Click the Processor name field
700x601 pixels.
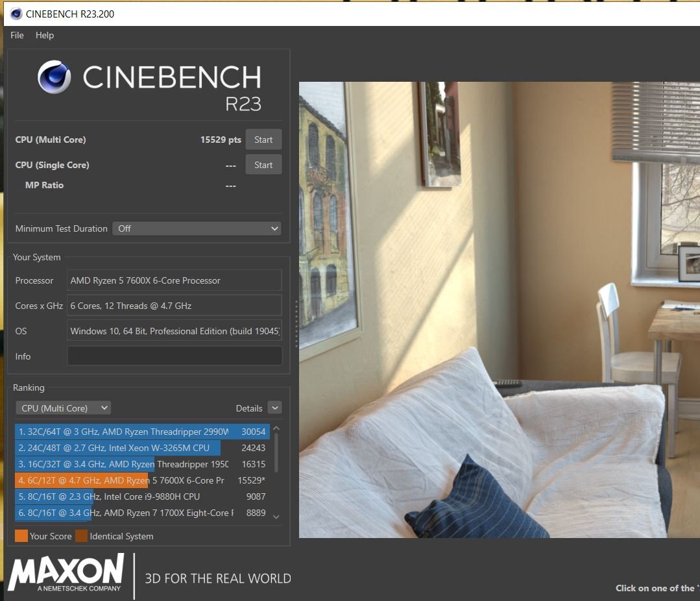click(174, 280)
